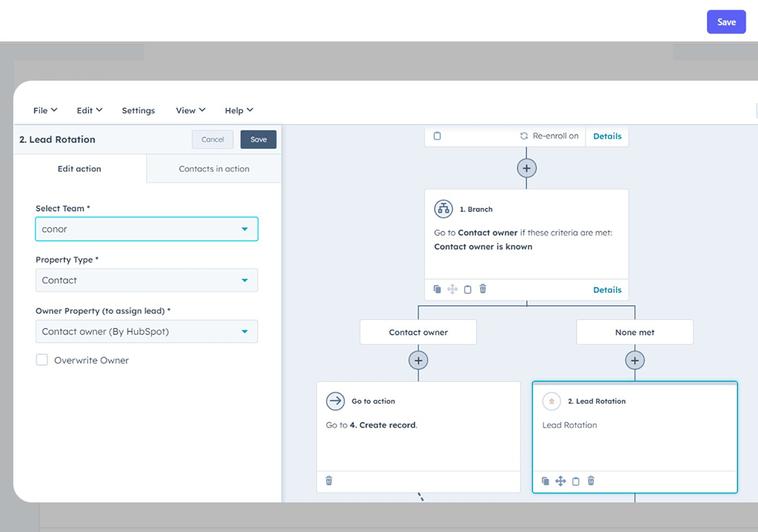Click clipboard icon on Lead Rotation card
The height and width of the screenshot is (532, 758).
[x=576, y=481]
